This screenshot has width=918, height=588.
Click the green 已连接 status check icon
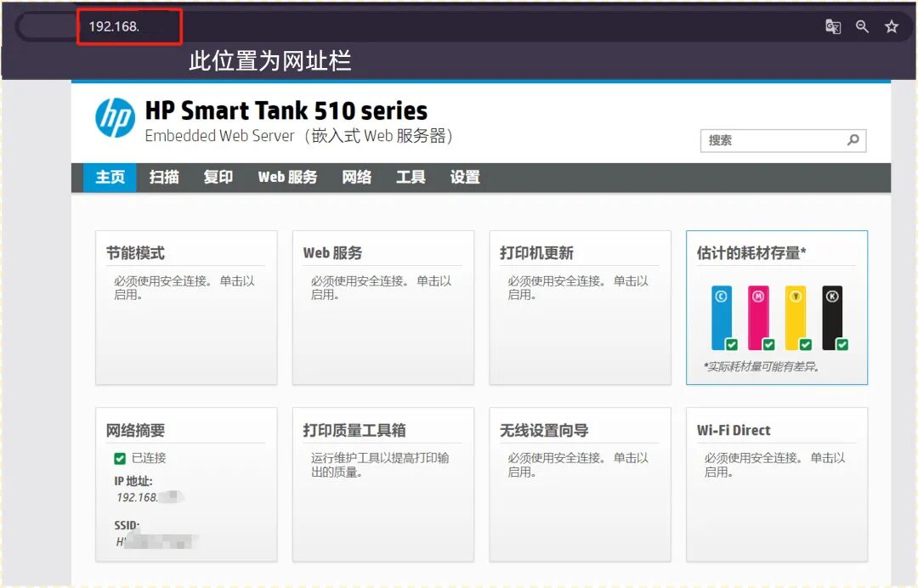(x=120, y=459)
